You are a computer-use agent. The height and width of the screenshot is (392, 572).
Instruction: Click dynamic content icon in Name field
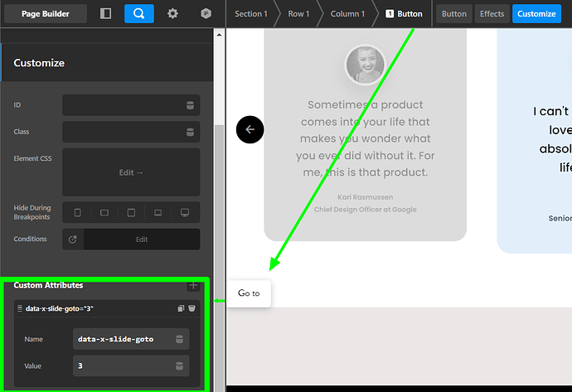pyautogui.click(x=179, y=339)
